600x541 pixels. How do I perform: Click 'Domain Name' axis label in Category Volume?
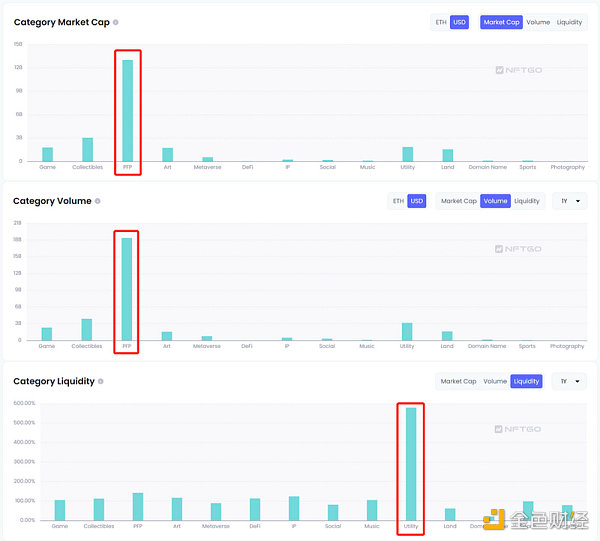pos(487,346)
